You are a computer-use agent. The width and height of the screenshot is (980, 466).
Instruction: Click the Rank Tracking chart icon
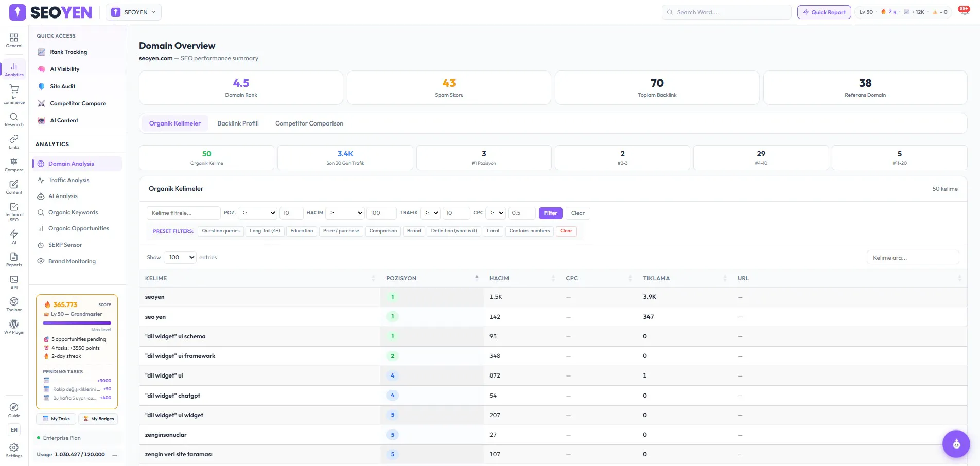coord(42,52)
